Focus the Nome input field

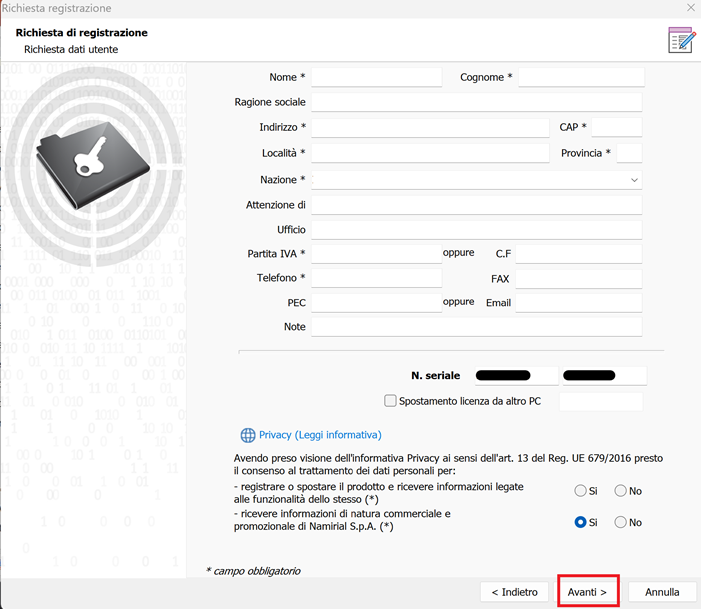(376, 78)
